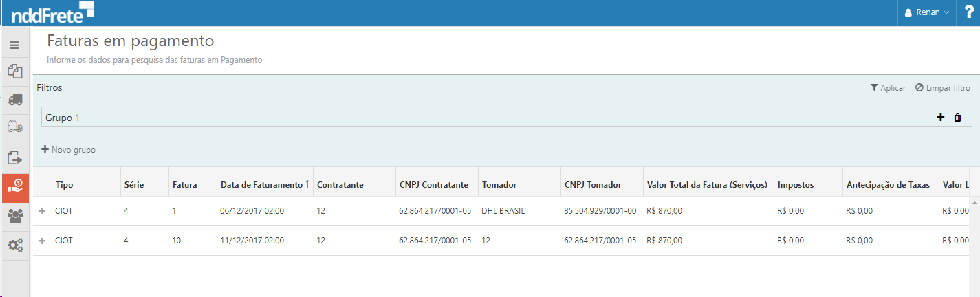Select the payment hand-with-coin sidebar icon
Screen dimensions: 980x297
click(x=14, y=188)
